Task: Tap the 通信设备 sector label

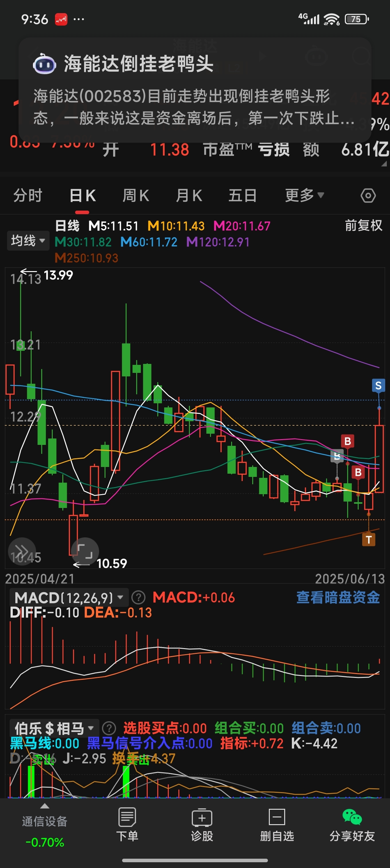Action: coord(45,821)
